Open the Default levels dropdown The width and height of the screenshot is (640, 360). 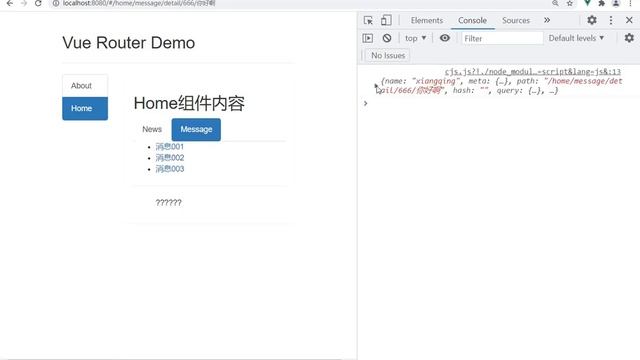click(x=576, y=38)
